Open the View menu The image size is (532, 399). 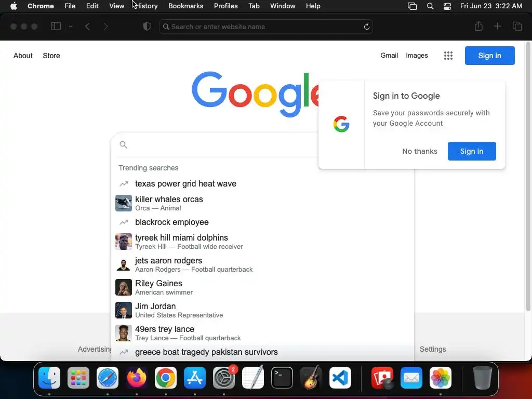tap(116, 6)
